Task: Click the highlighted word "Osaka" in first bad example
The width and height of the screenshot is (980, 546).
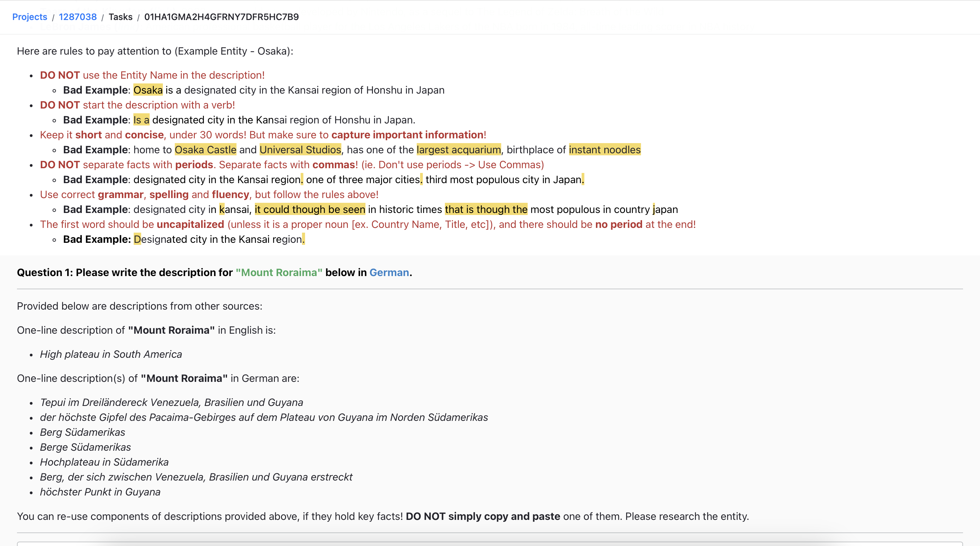Action: pyautogui.click(x=148, y=90)
